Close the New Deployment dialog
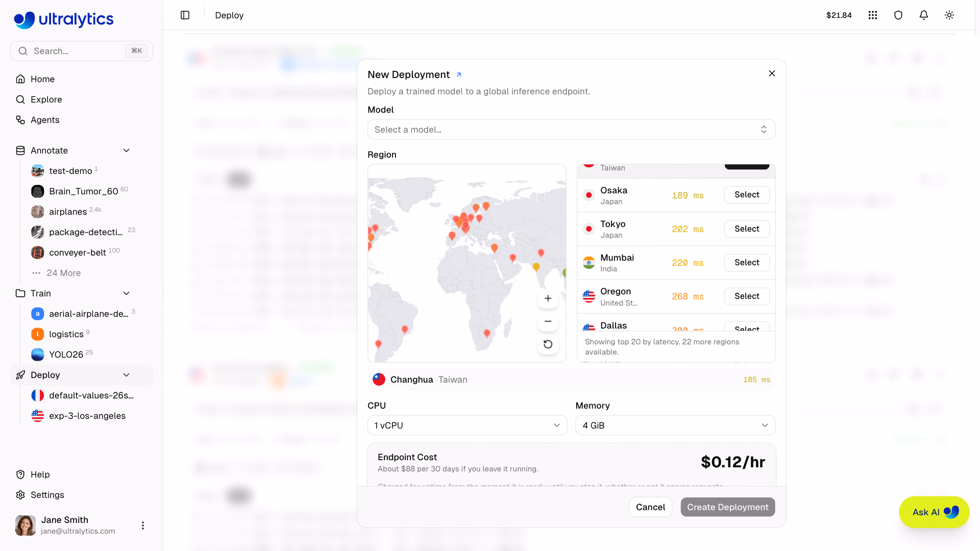980x551 pixels. 772,73
